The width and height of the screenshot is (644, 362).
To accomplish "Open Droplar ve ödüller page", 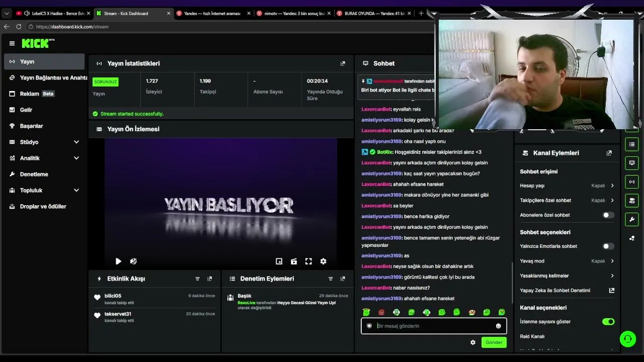I will 45,207.
